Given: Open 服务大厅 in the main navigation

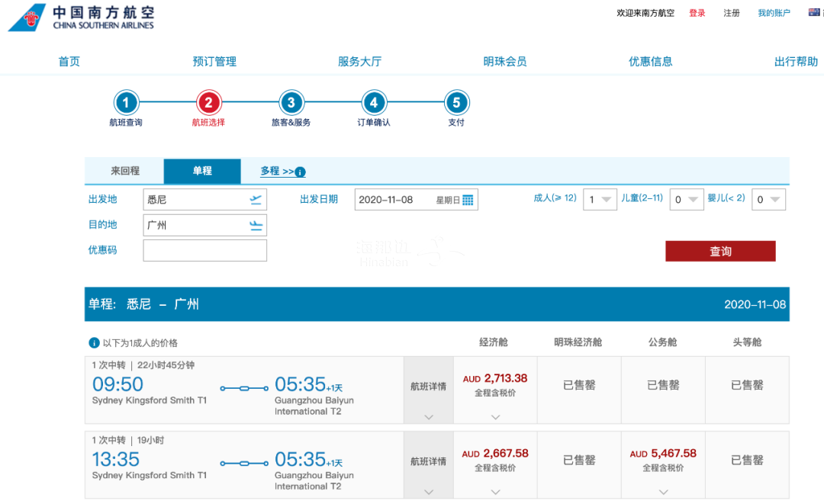Looking at the screenshot, I should click(359, 62).
